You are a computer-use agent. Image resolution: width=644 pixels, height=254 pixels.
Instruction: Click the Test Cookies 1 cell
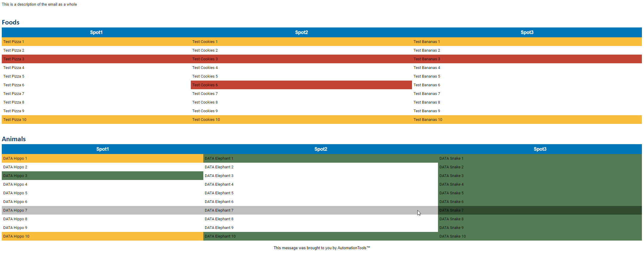click(x=301, y=42)
